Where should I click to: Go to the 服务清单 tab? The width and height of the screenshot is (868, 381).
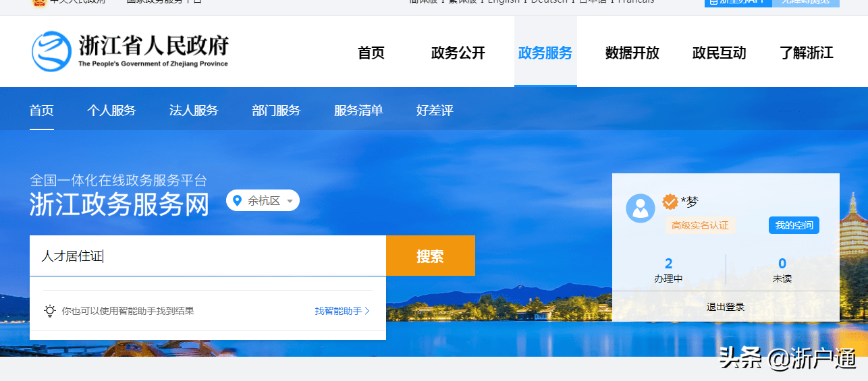[358, 111]
